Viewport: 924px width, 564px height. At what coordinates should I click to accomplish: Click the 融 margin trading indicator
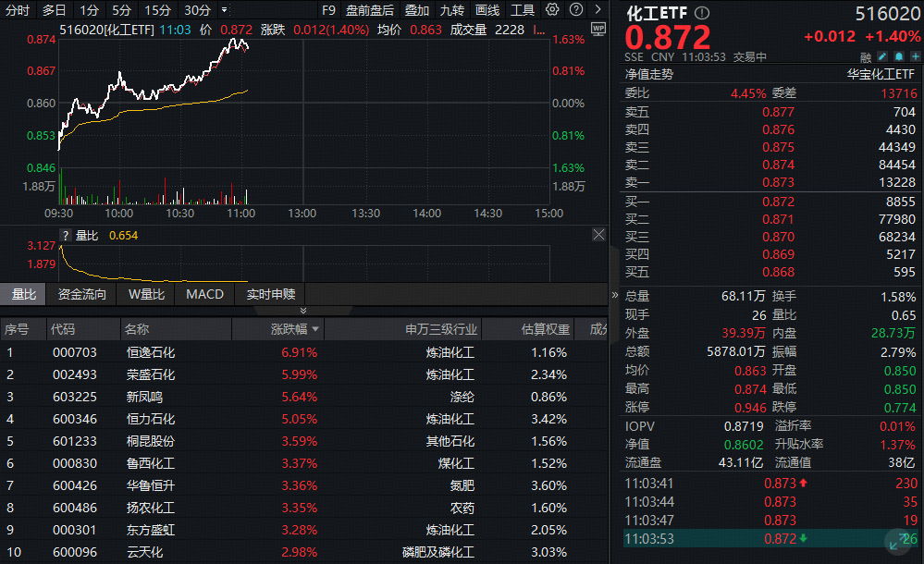tap(866, 56)
